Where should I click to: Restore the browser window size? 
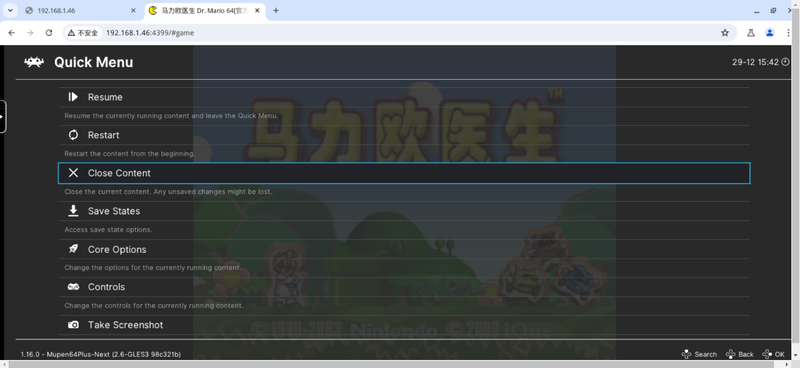click(773, 10)
